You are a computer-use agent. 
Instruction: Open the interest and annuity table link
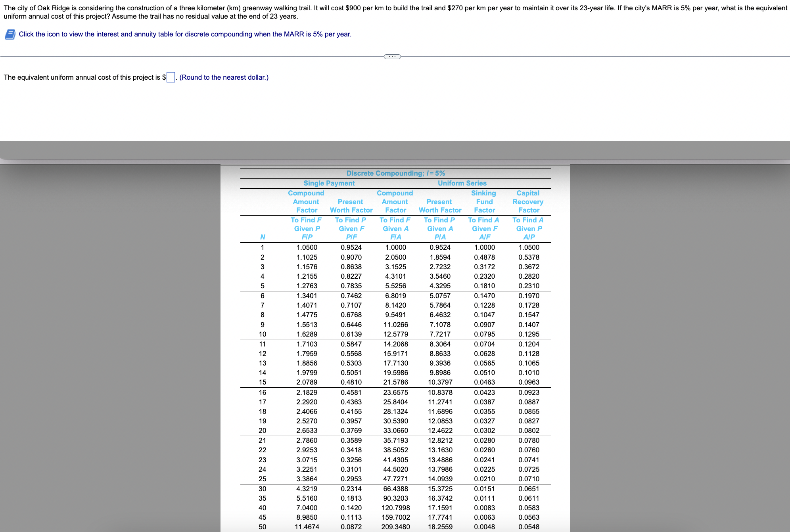(x=185, y=34)
